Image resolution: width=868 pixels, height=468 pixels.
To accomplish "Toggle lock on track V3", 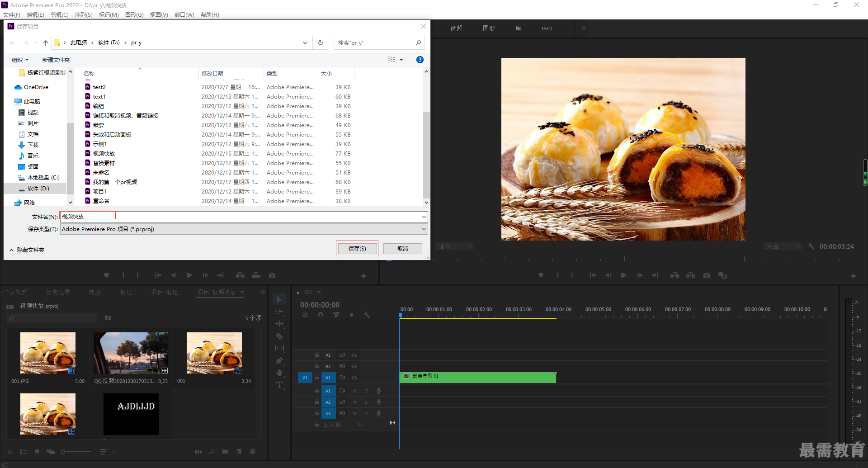I will (317, 355).
